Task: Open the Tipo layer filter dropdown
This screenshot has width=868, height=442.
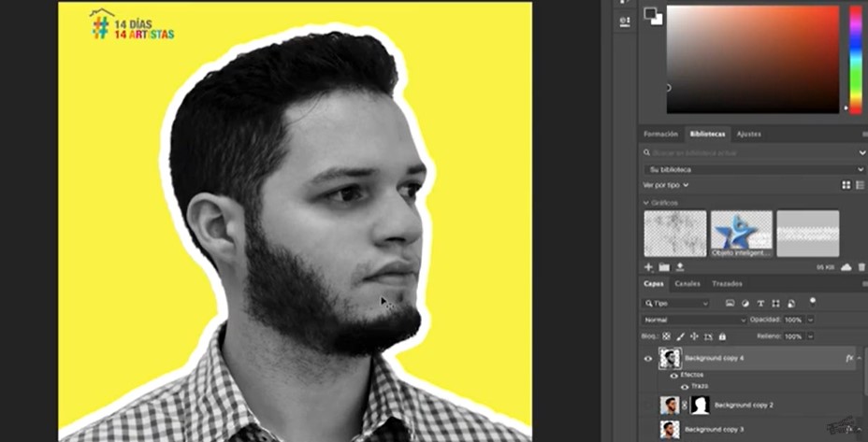Action: coord(676,303)
